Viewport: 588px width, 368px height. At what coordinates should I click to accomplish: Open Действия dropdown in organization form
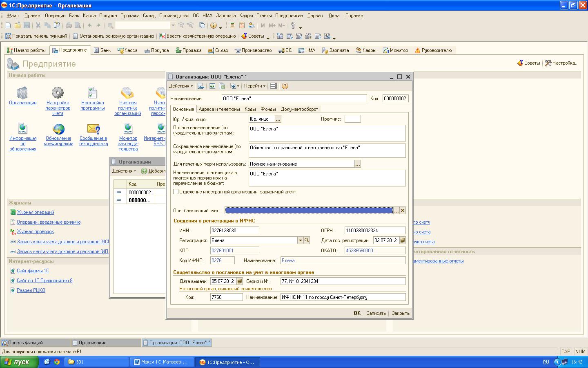point(181,86)
